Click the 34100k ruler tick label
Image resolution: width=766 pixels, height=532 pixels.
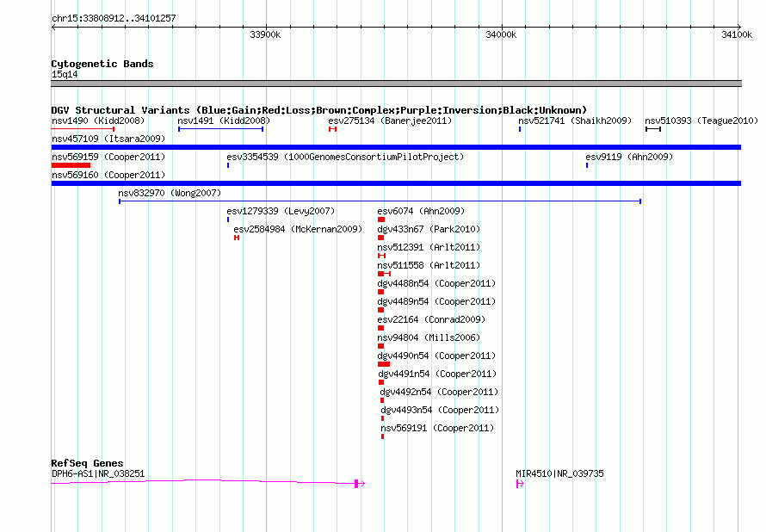(x=737, y=34)
